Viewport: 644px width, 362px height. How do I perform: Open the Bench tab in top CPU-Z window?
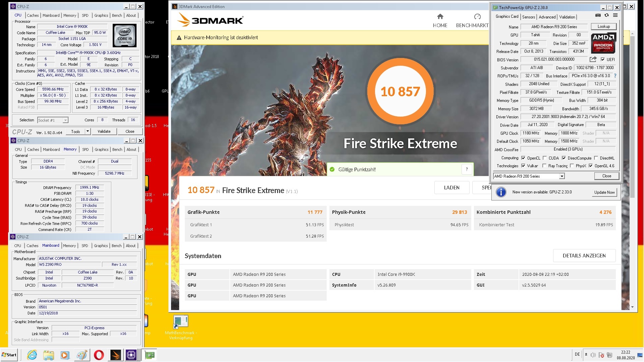pyautogui.click(x=117, y=15)
